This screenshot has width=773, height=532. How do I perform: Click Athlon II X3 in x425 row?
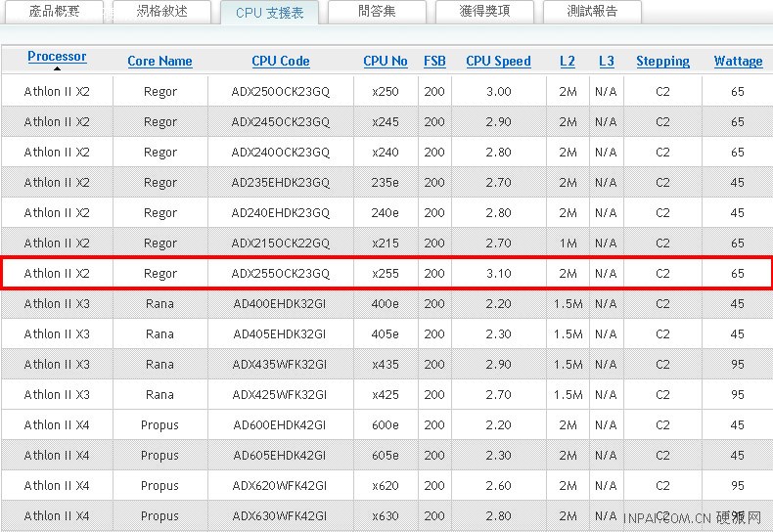click(57, 394)
